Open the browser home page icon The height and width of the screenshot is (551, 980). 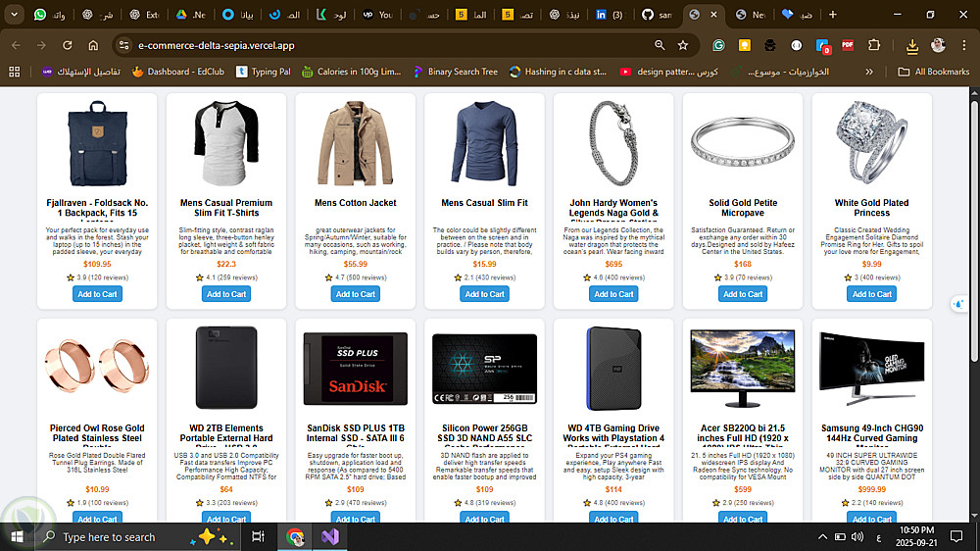click(93, 45)
